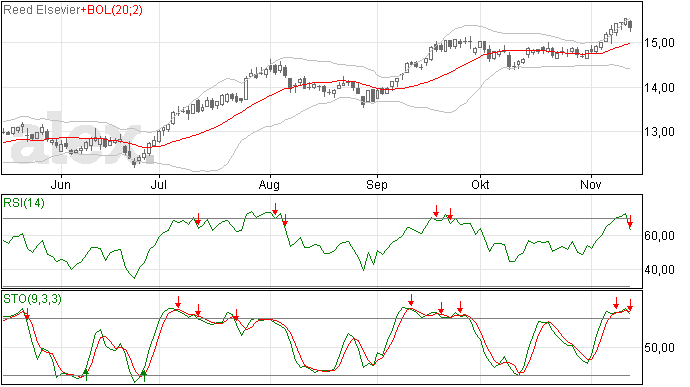Click the 'Jun' month axis label
This screenshot has height=387, width=690.
(61, 184)
